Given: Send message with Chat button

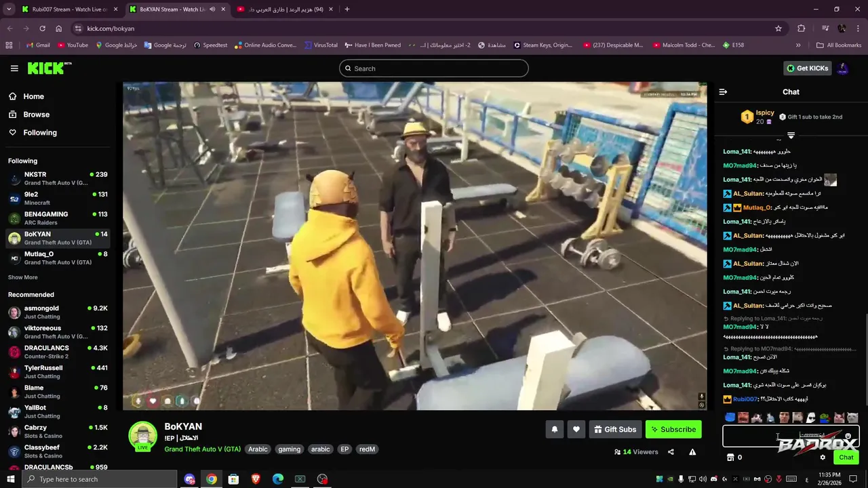Looking at the screenshot, I should click(x=846, y=457).
